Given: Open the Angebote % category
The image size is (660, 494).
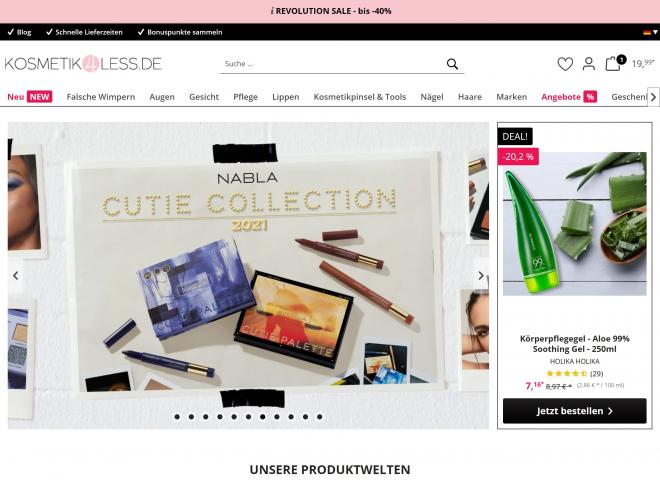Looking at the screenshot, I should tap(569, 97).
